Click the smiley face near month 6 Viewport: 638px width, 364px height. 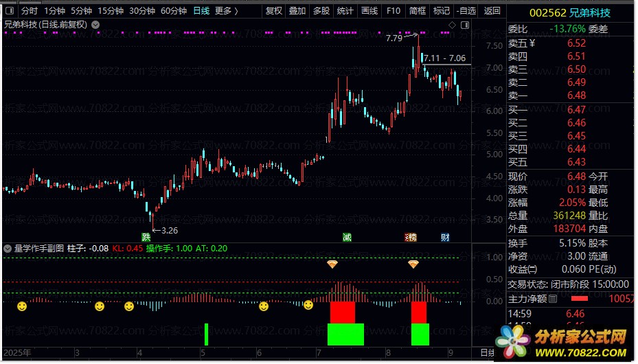(264, 306)
